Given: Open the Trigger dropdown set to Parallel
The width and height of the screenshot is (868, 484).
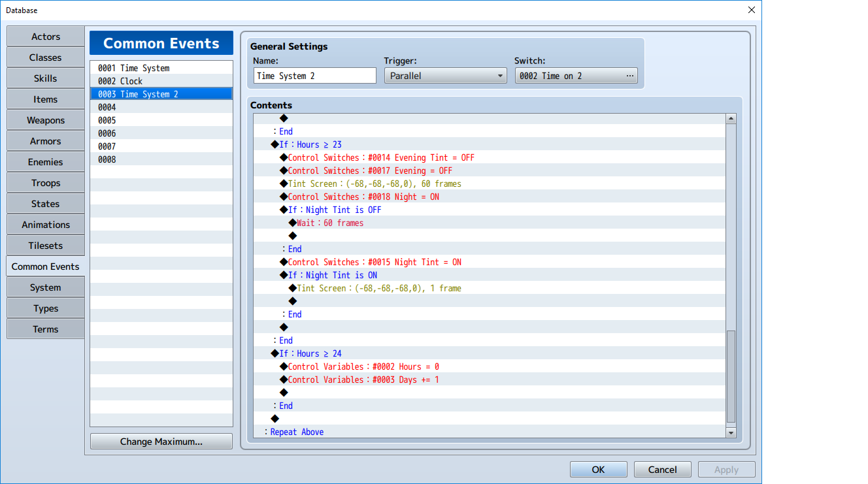Looking at the screenshot, I should (446, 76).
